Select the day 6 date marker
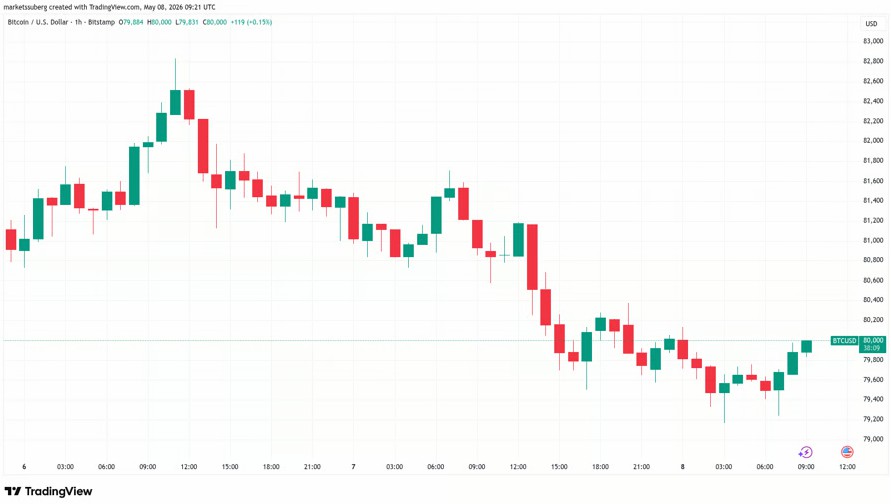Screen dimensions: 891x504 point(24,466)
